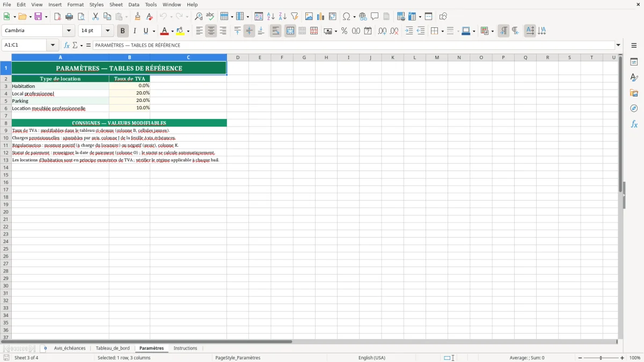Click the Function Wizard icon

click(67, 45)
